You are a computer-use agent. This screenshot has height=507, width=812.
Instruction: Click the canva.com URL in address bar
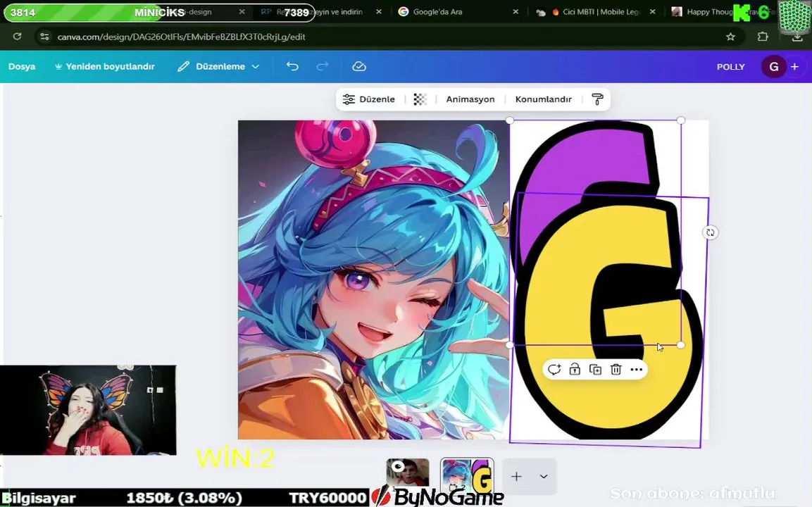click(181, 37)
